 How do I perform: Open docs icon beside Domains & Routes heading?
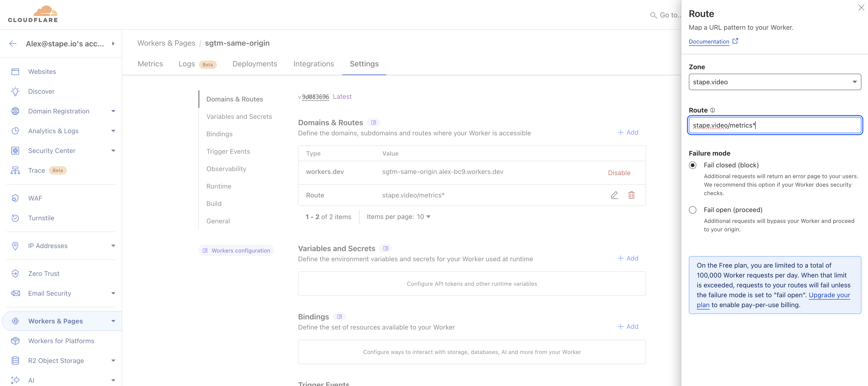[x=373, y=122]
